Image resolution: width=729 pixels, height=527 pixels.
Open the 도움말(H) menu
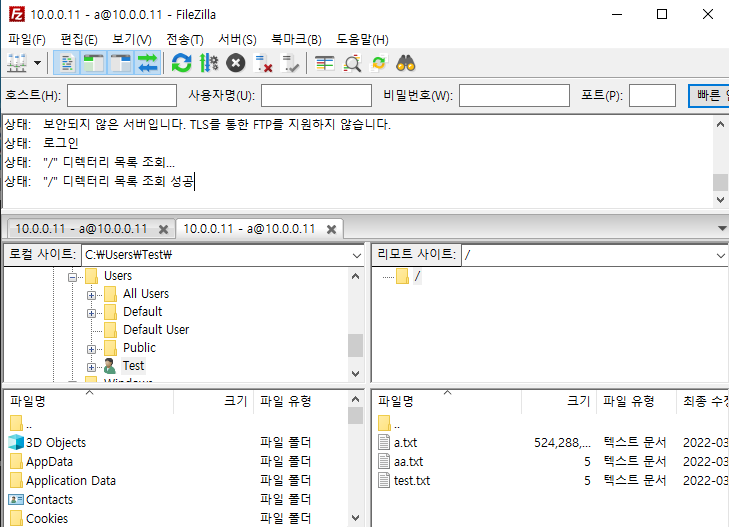(363, 40)
